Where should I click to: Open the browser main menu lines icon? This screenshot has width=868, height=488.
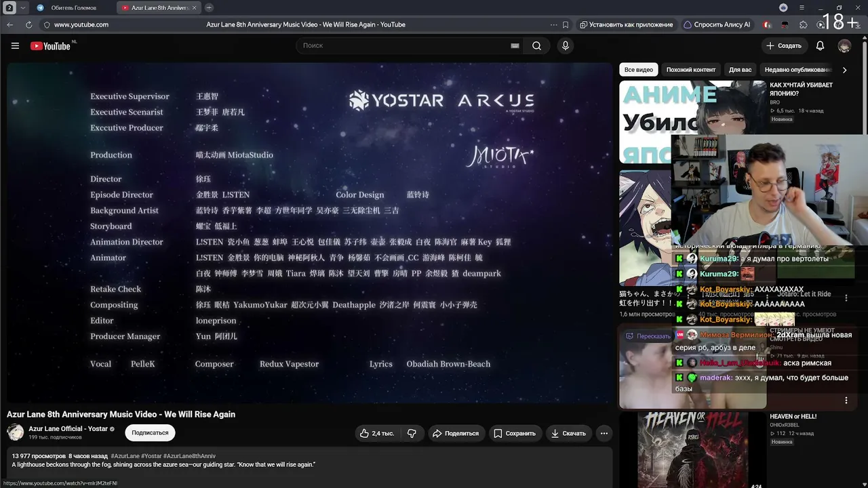coord(802,7)
